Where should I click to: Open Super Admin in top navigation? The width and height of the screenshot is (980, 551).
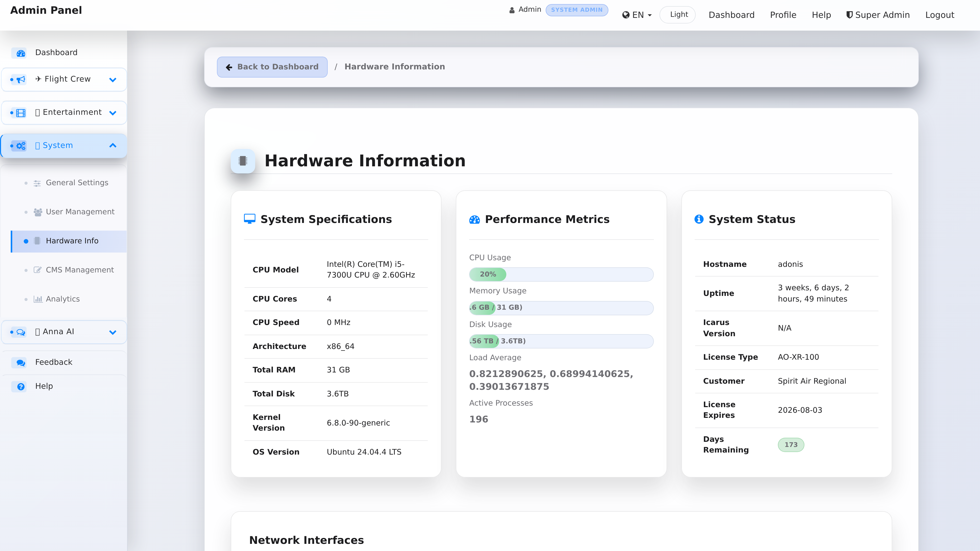click(x=878, y=15)
